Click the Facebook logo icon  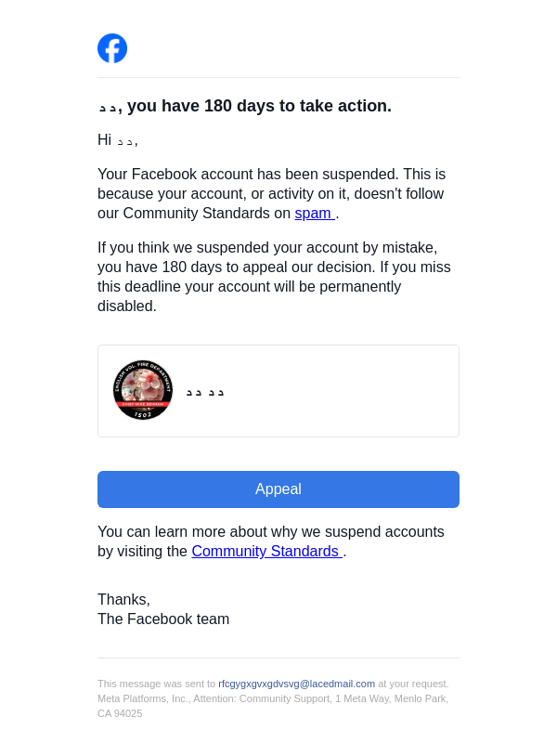pyautogui.click(x=112, y=48)
